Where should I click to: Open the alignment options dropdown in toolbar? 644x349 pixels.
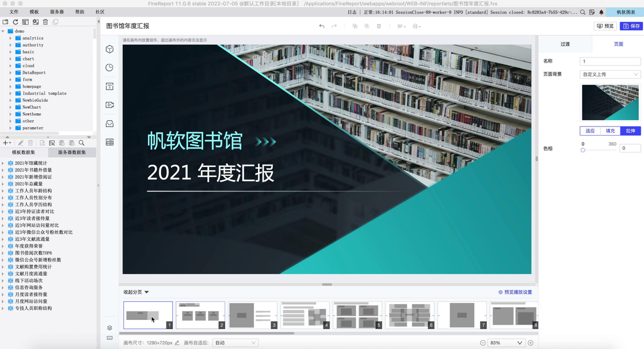401,26
